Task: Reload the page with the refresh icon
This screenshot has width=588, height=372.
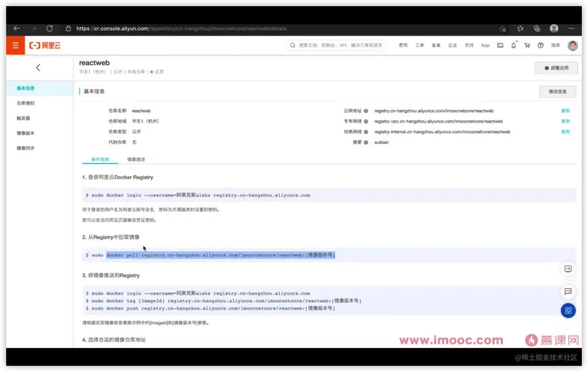Action: [x=49, y=28]
